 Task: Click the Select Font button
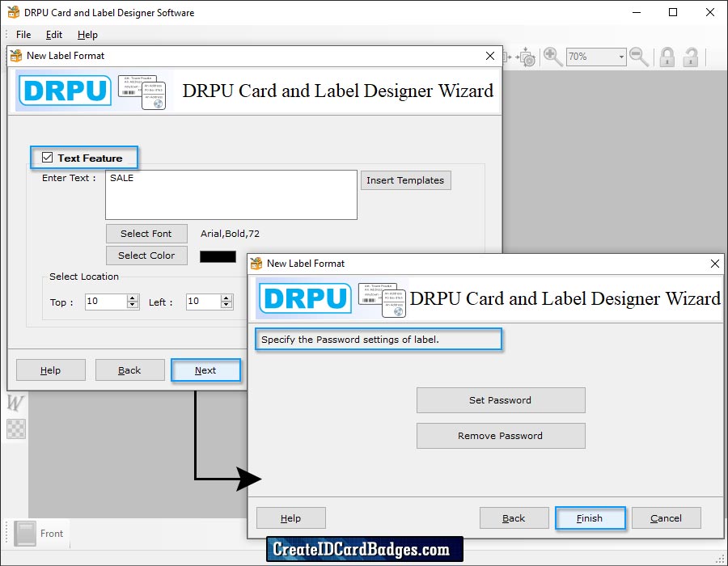point(146,234)
